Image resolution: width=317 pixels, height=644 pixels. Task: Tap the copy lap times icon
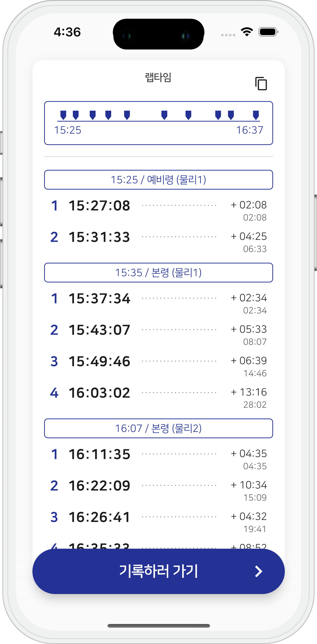click(x=261, y=84)
